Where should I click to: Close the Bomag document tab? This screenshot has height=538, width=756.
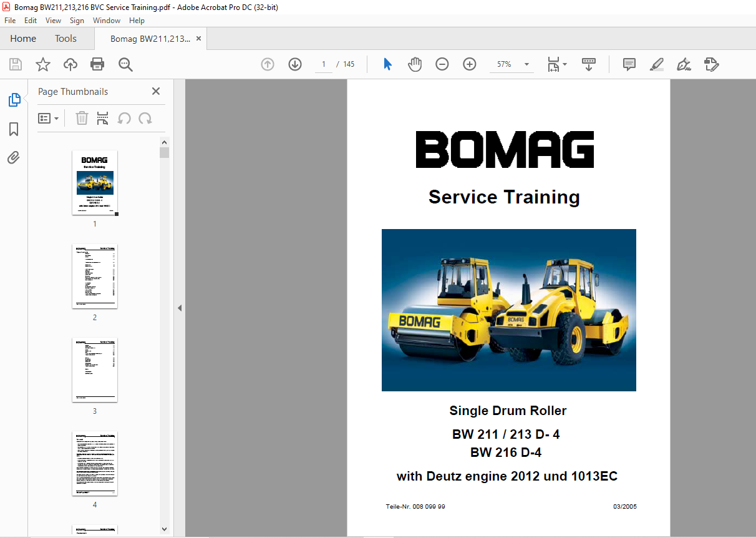coord(198,39)
